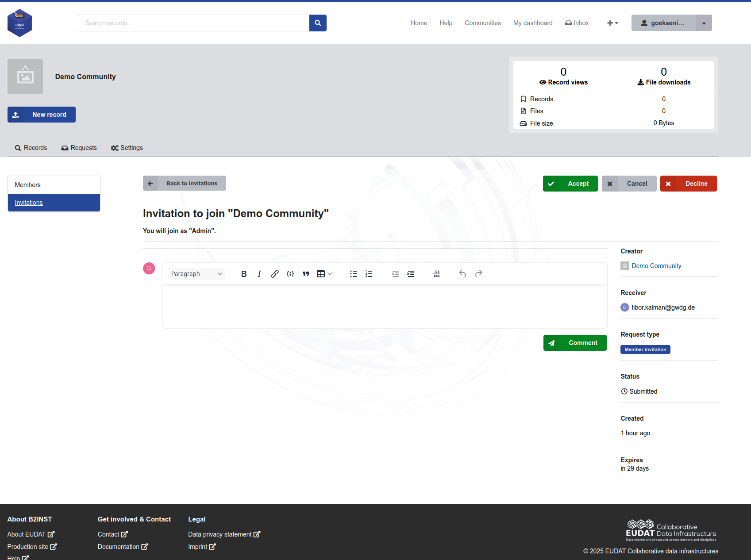The height and width of the screenshot is (560, 751).
Task: Click into the comment text area
Action: [x=385, y=306]
